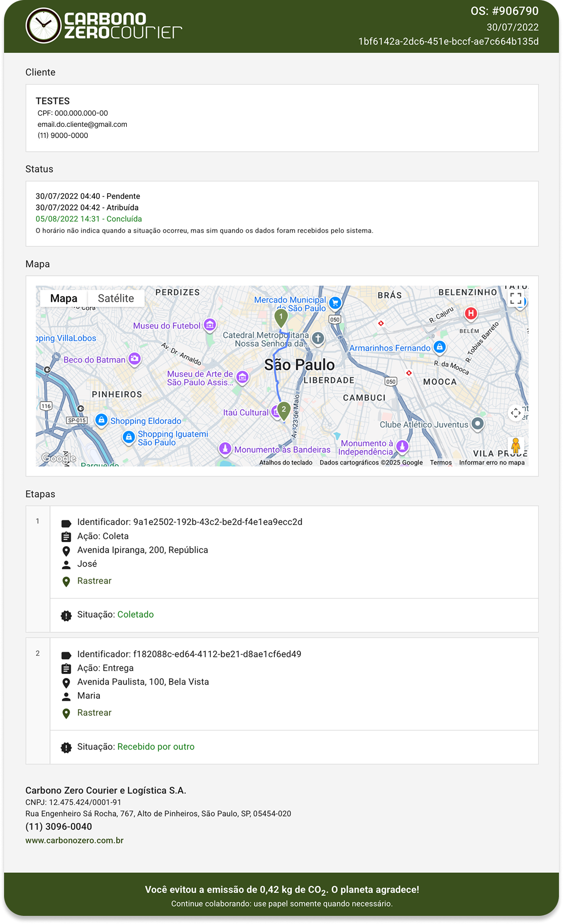Image resolution: width=563 pixels, height=924 pixels.
Task: Click green map marker number 2
Action: click(x=284, y=410)
